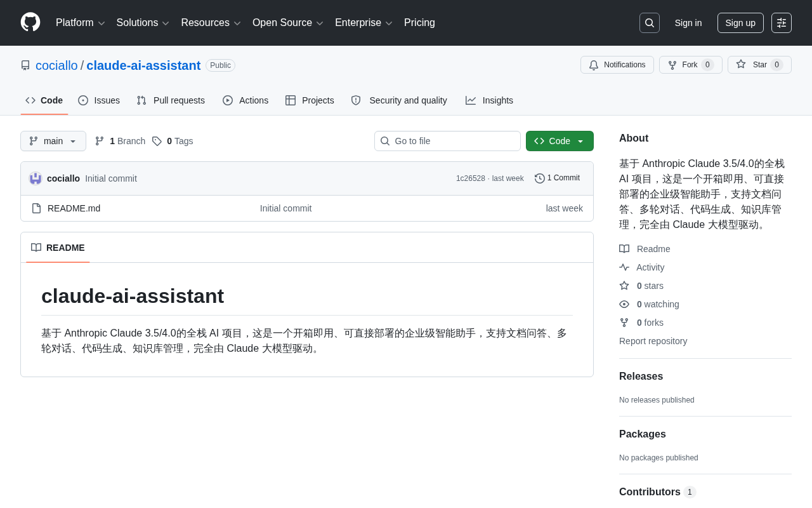Image resolution: width=812 pixels, height=508 pixels.
Task: Open the Actions tab
Action: click(246, 100)
